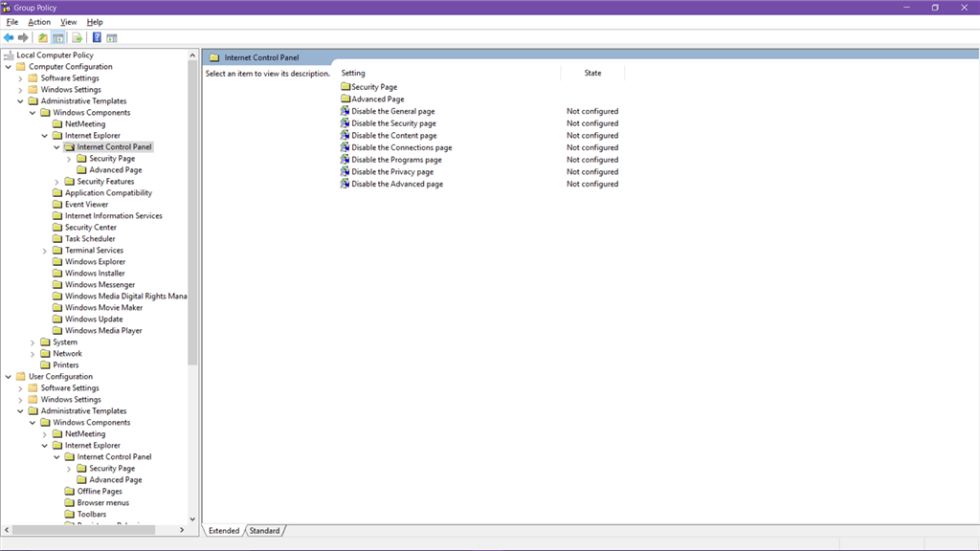Click the Back navigation arrow

pos(9,38)
